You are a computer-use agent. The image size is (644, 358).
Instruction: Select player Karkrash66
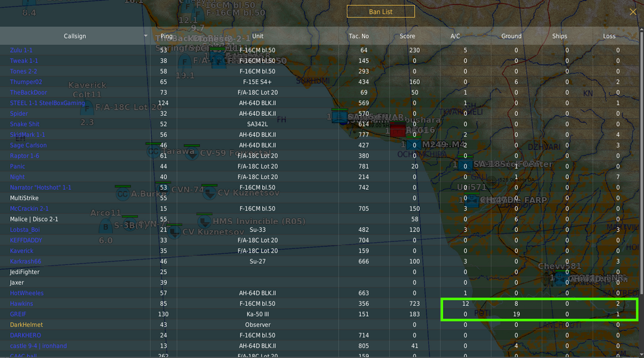26,261
